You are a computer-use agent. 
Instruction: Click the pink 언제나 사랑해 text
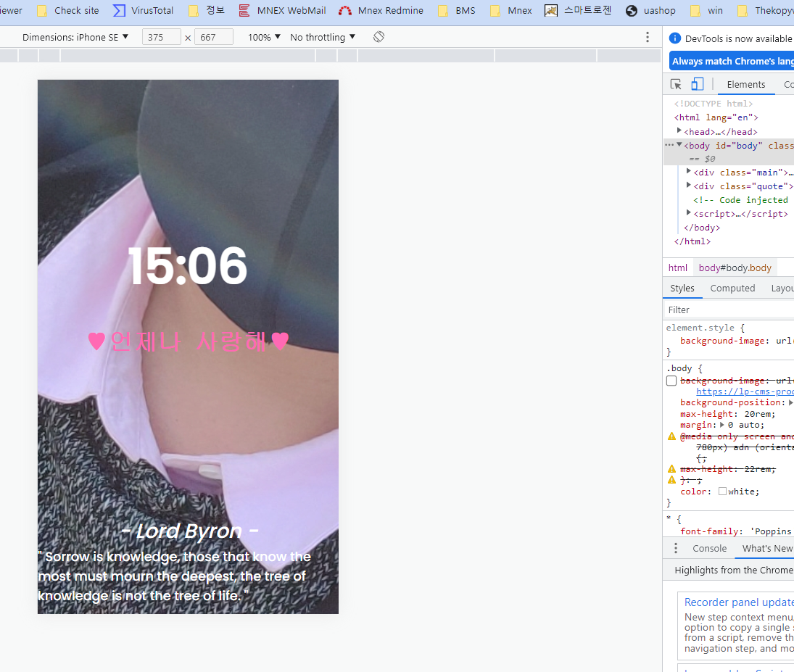[188, 342]
